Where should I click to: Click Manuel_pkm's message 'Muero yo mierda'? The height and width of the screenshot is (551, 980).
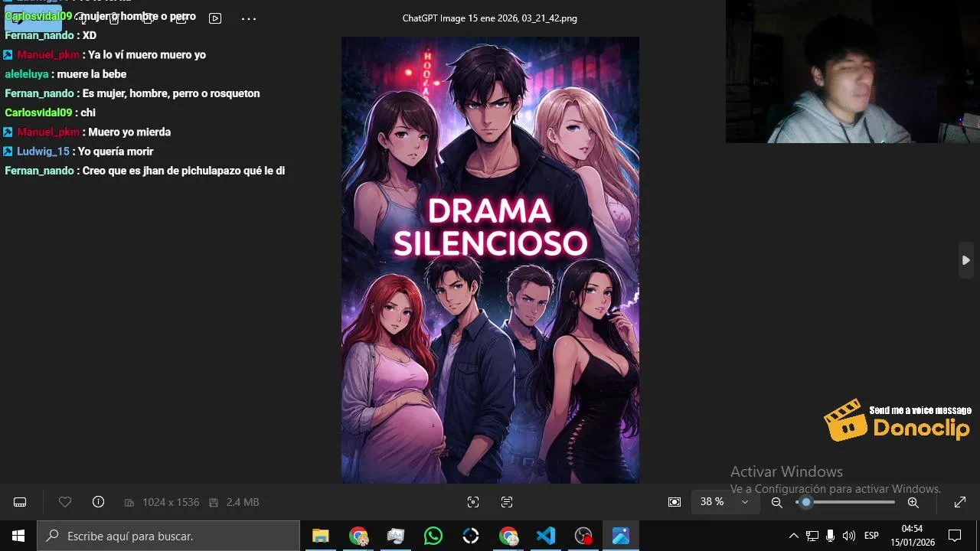click(x=129, y=132)
